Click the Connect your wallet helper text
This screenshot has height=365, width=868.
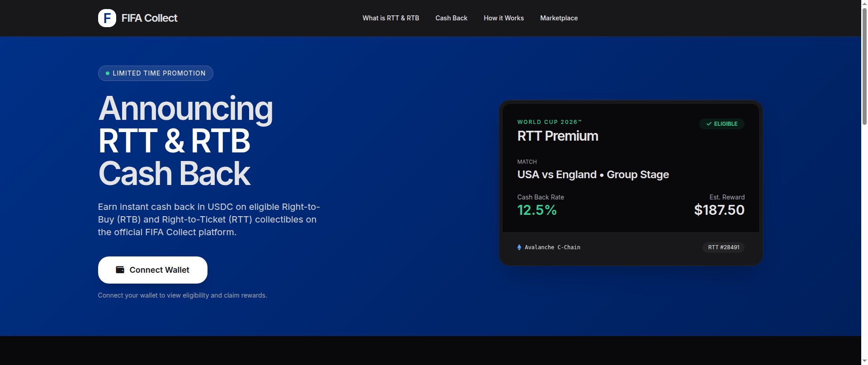pos(182,295)
